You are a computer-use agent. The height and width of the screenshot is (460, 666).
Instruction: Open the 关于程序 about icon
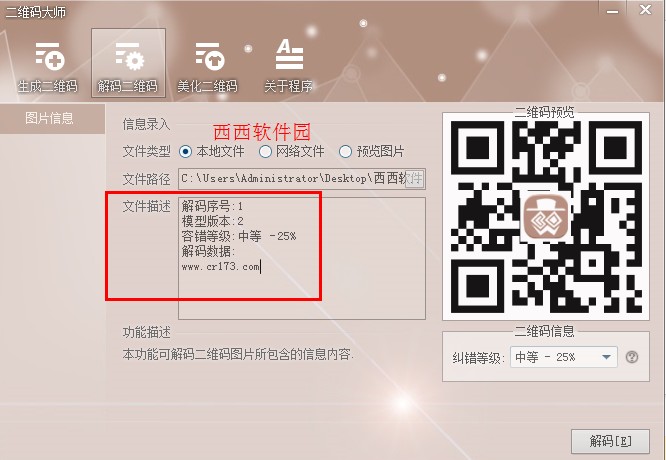point(289,54)
